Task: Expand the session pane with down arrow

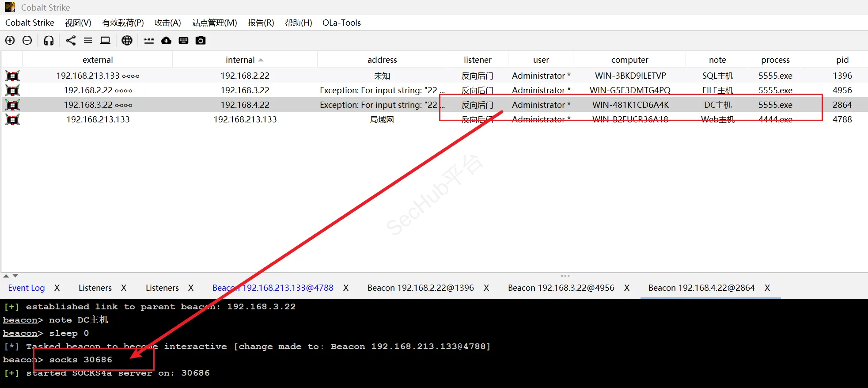Action: coord(15,276)
